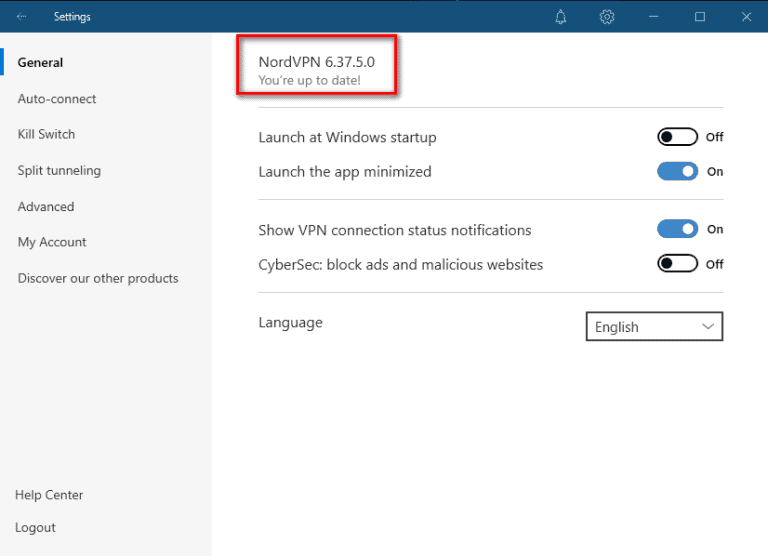Switch to Advanced settings
Viewport: 768px width, 556px height.
[x=46, y=206]
